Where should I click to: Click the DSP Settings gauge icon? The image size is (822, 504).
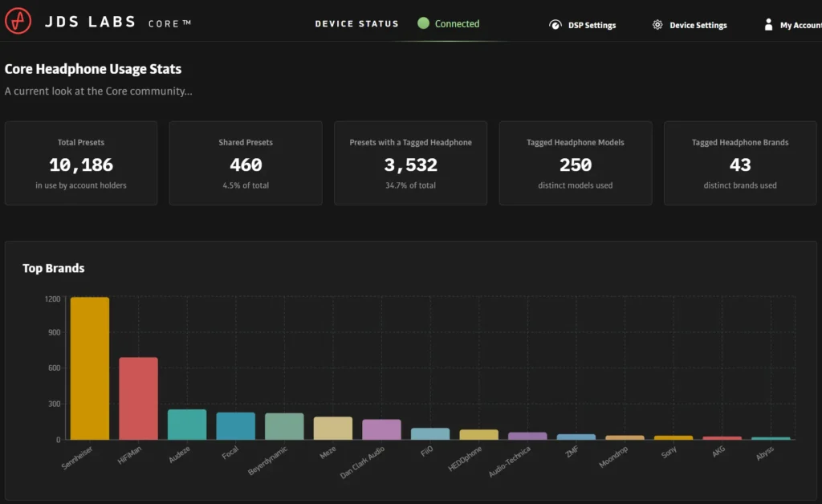click(555, 25)
